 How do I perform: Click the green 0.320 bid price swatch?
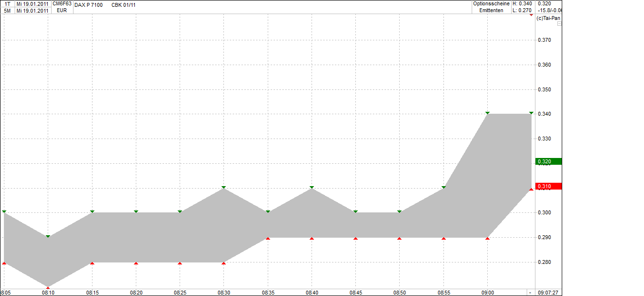547,160
